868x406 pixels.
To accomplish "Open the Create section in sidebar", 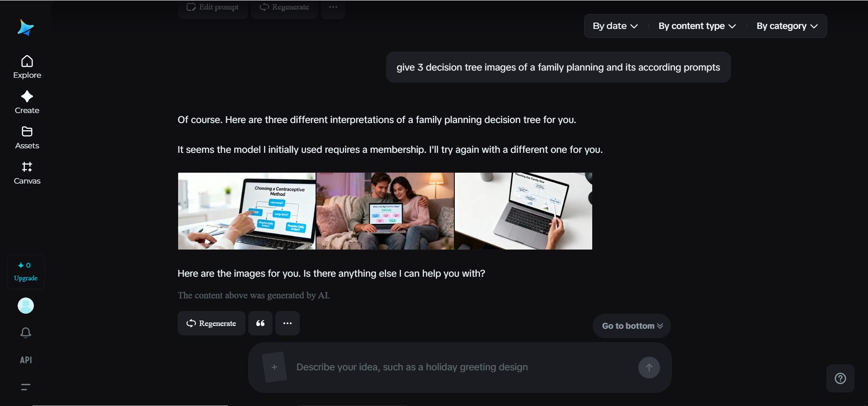I will pyautogui.click(x=27, y=102).
